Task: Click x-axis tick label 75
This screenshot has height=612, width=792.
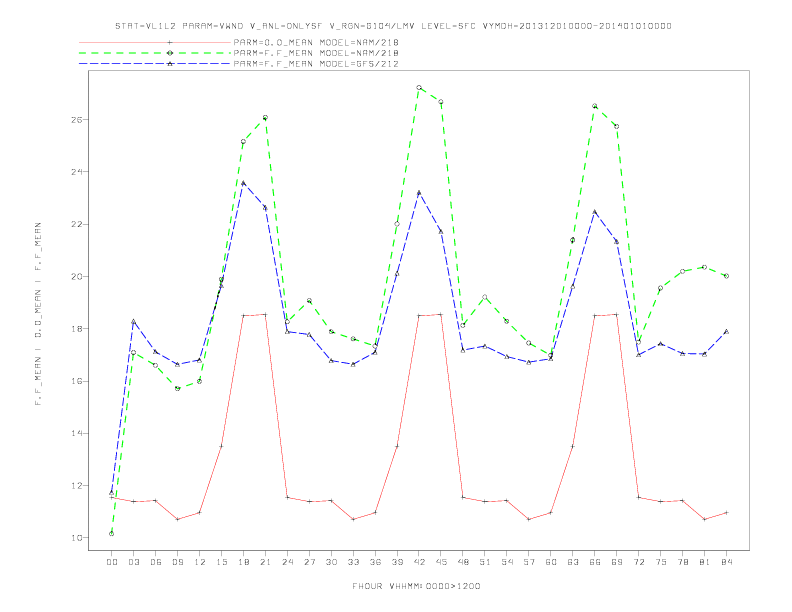Action: (x=661, y=562)
